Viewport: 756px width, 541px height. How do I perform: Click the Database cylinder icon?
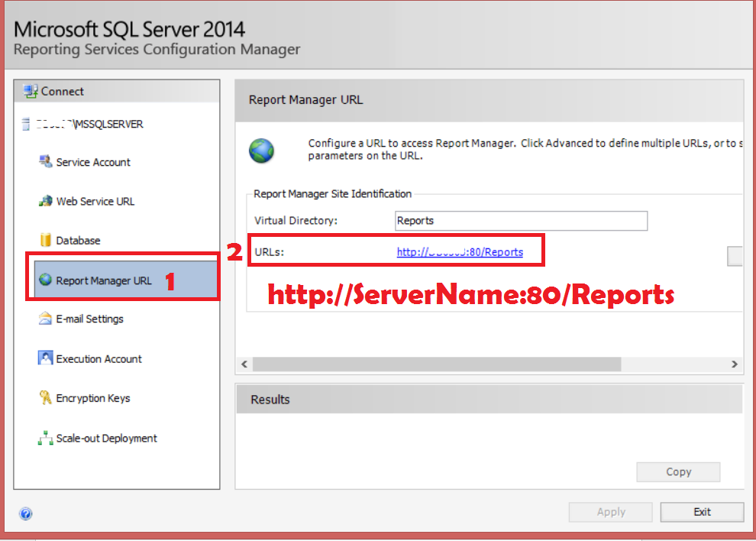(45, 240)
